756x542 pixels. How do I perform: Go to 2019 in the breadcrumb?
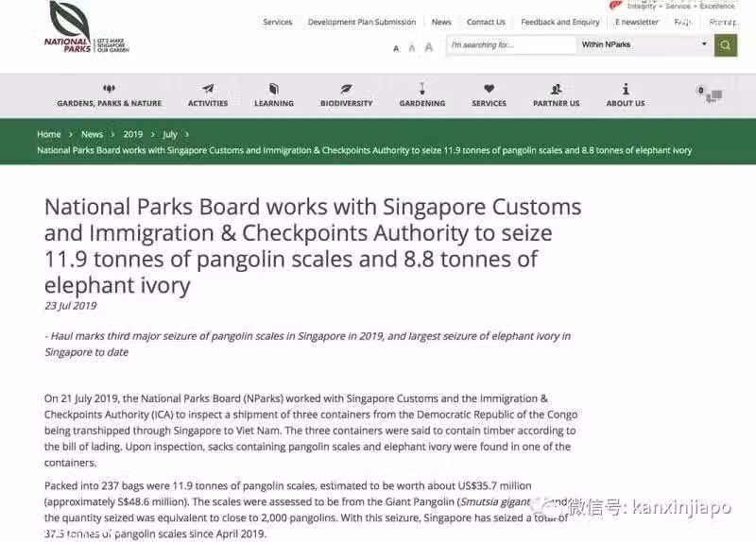click(x=132, y=134)
